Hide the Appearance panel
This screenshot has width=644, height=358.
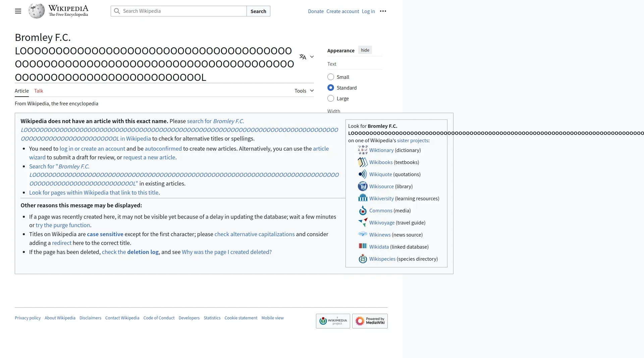coord(365,50)
